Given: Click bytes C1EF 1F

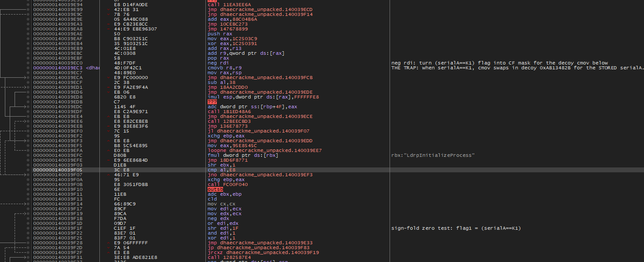Looking at the screenshot, I should [x=125, y=228].
